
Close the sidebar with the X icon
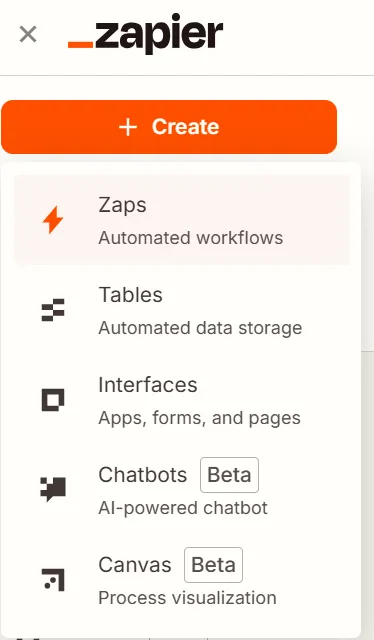pyautogui.click(x=28, y=34)
